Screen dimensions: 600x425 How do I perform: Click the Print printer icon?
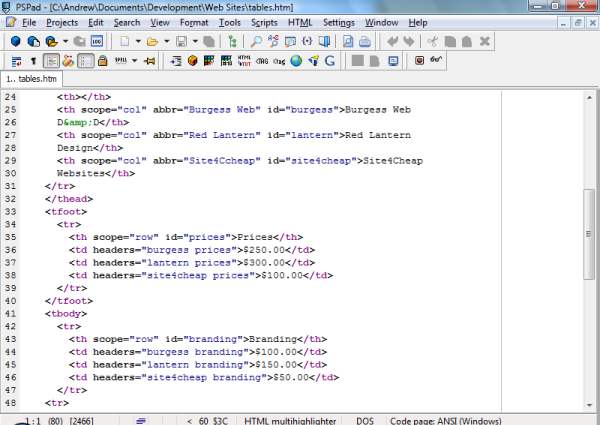365,41
